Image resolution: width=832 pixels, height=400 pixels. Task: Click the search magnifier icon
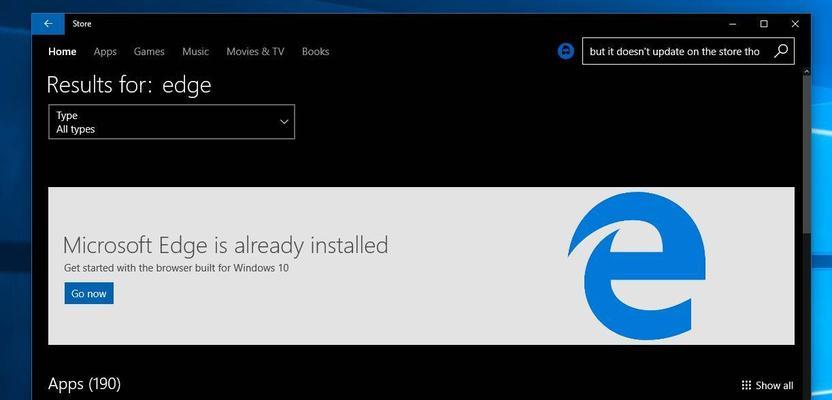point(781,51)
